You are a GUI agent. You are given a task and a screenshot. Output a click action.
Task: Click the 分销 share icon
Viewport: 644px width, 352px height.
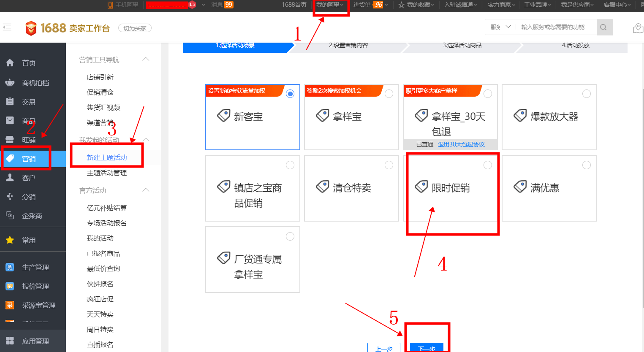10,197
